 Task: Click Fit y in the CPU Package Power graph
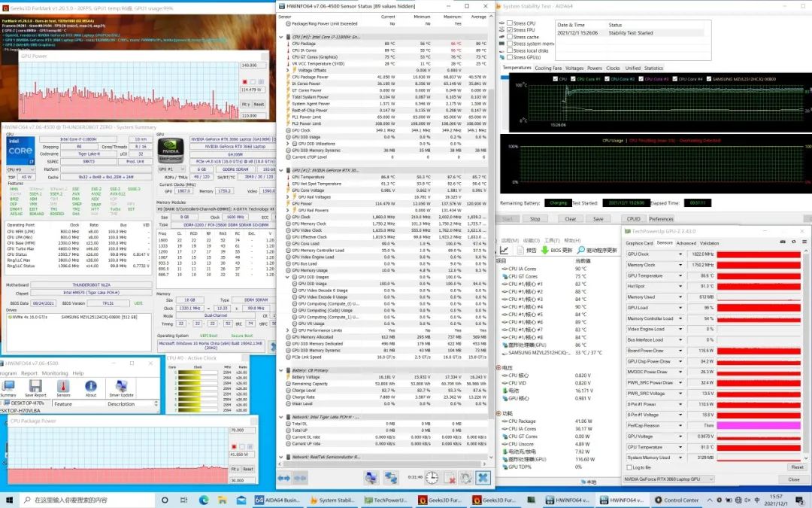[235, 469]
